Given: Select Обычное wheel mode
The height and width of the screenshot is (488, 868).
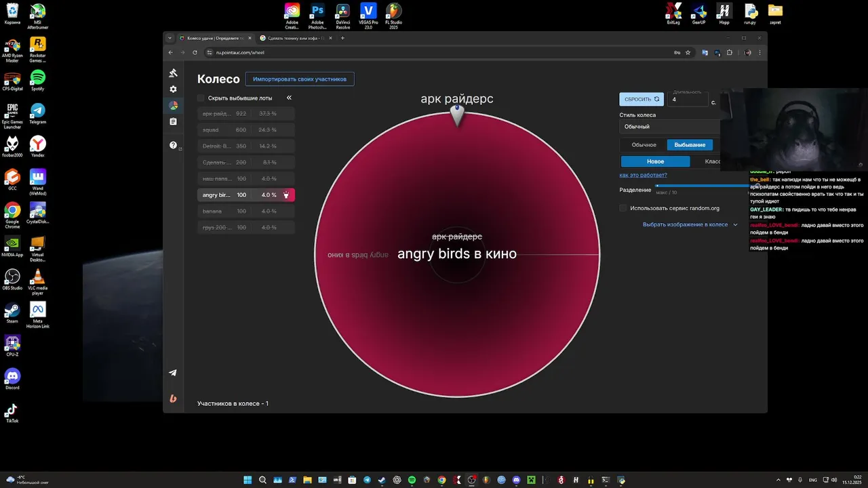Looking at the screenshot, I should click(644, 144).
